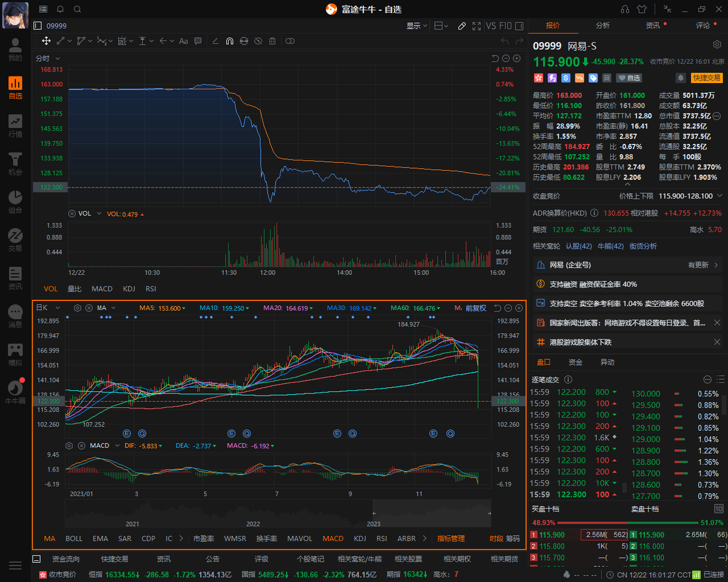Viewport: 728px width, 582px height.
Task: Open the 日K period dropdown
Action: coord(48,308)
